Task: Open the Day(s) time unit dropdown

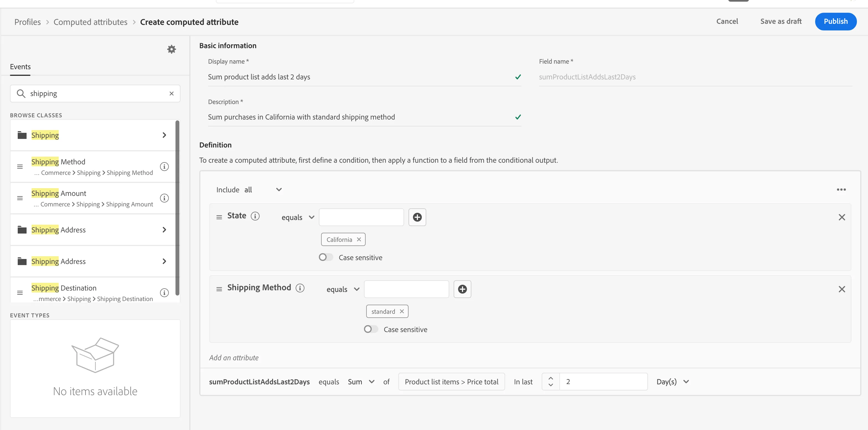Action: [673, 382]
